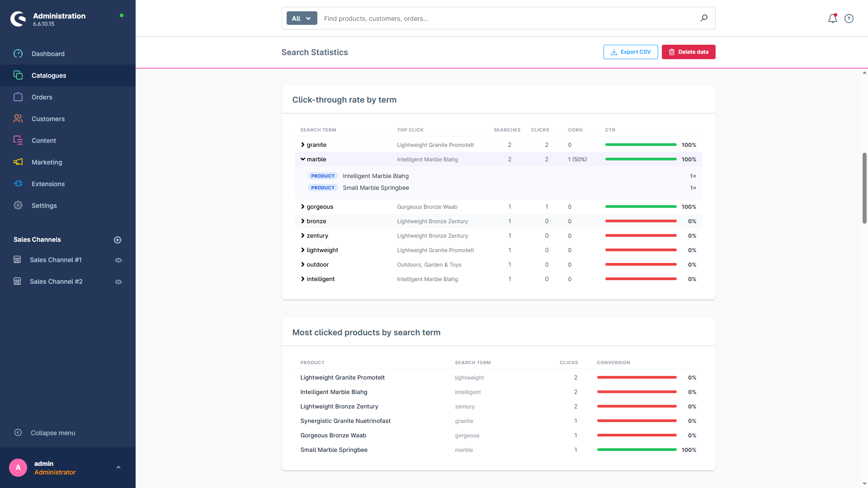Open Dashboard from sidebar icon

pyautogui.click(x=18, y=54)
